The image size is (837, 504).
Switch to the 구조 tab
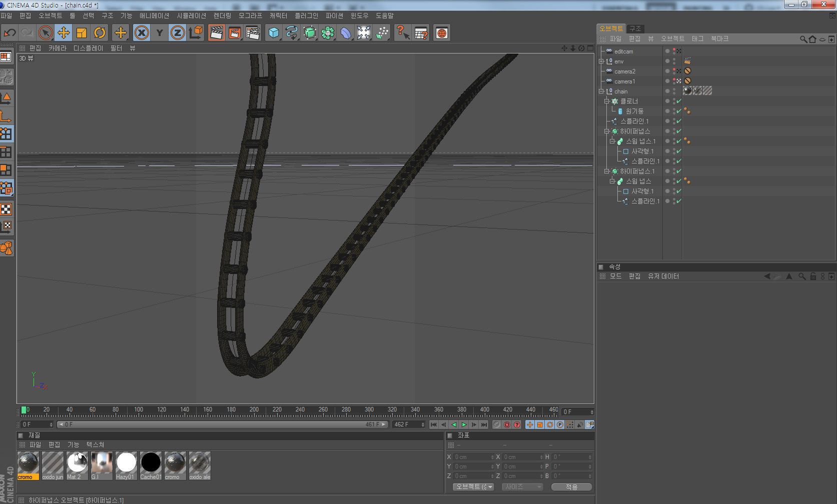point(635,28)
